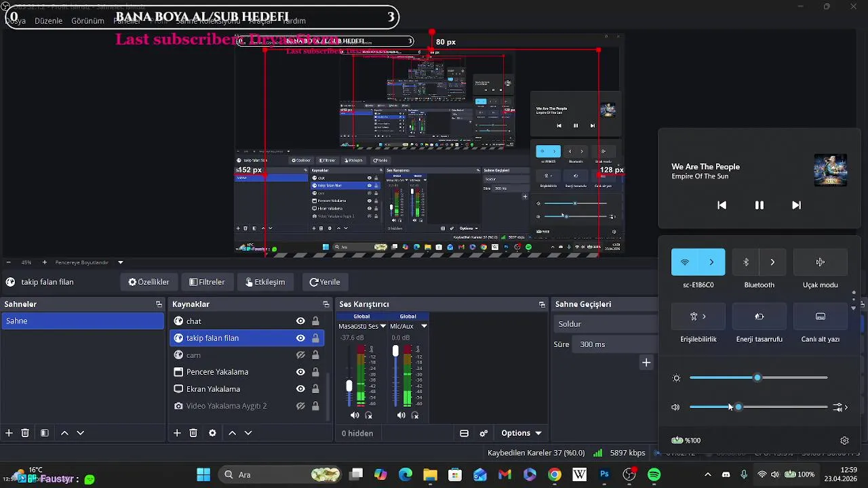
Task: Mute Mic/Aux speaker icon
Action: click(401, 415)
